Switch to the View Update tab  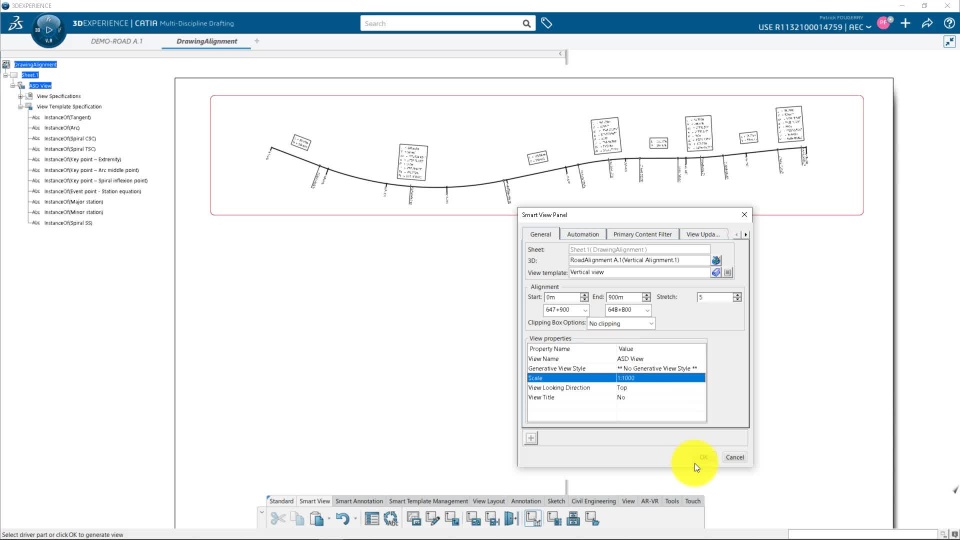[703, 234]
